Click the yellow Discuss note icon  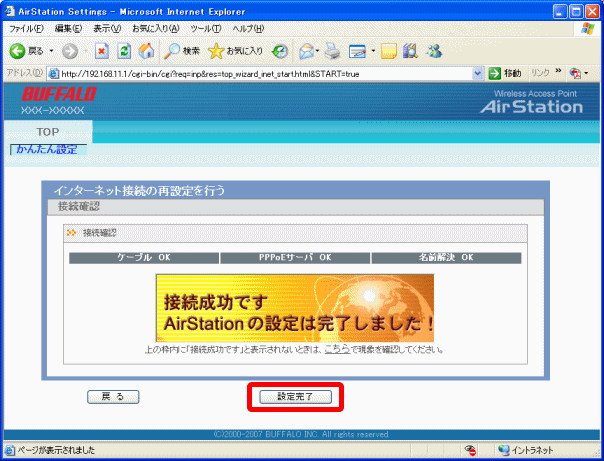389,51
